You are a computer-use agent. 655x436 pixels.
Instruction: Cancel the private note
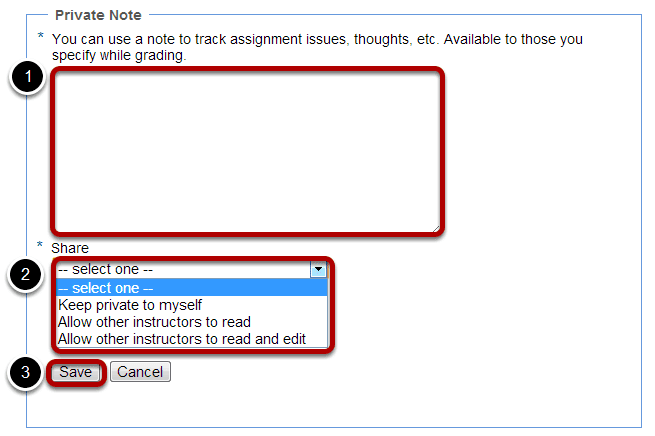pos(140,372)
